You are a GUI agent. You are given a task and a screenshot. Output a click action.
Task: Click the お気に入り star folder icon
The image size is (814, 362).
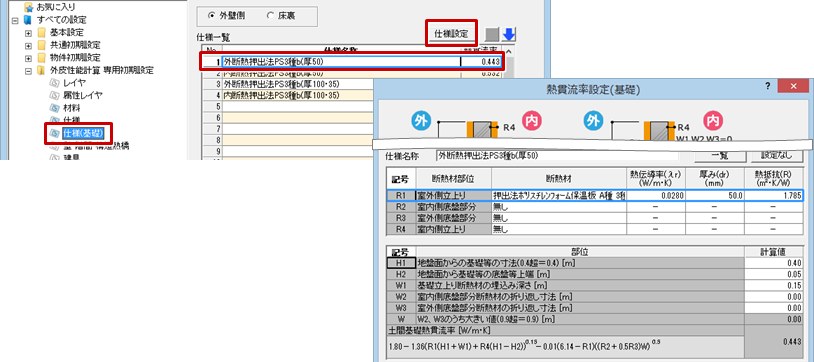click(x=28, y=7)
